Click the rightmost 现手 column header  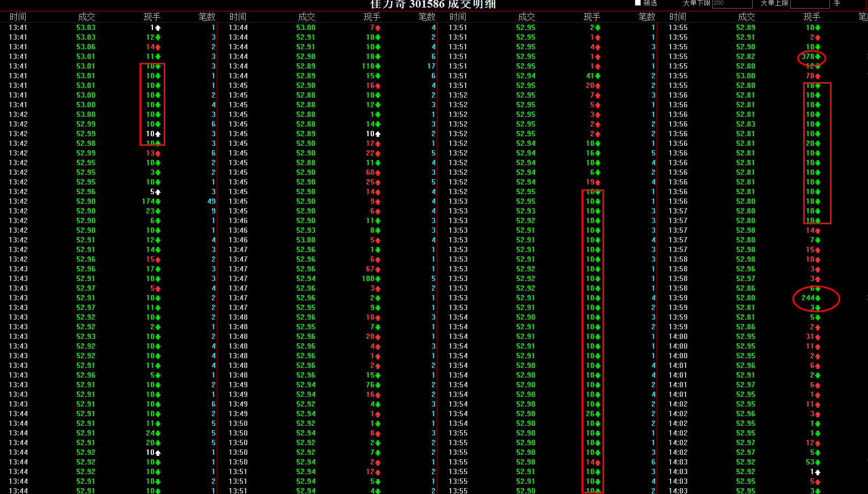812,17
